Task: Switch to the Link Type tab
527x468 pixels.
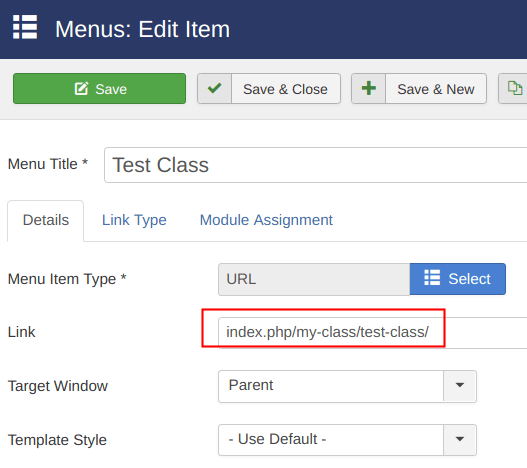Action: [x=134, y=221]
